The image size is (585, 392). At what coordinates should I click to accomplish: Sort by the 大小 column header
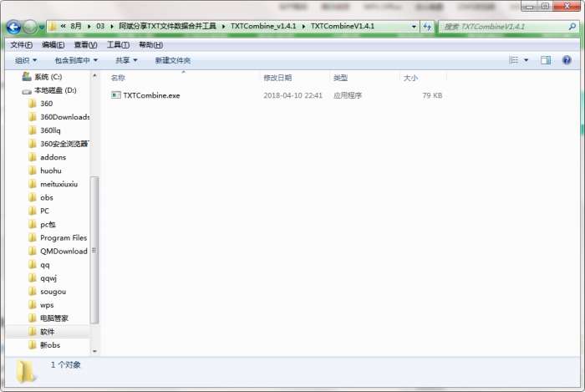410,78
